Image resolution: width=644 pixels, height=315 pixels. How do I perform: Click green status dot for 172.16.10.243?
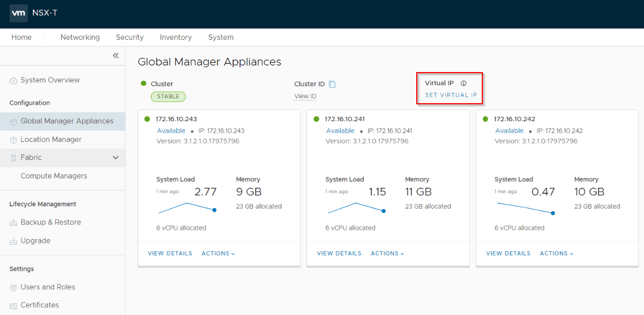coord(147,119)
